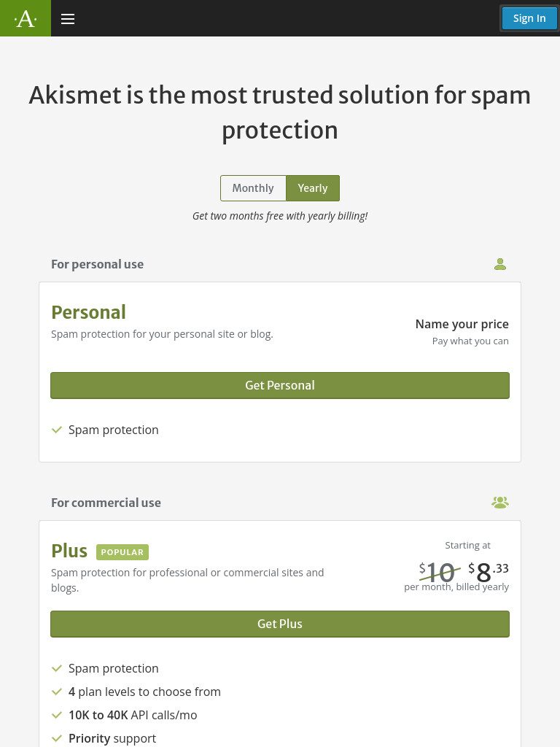Click checkmark next to 4 plan levels
560x747 pixels.
tap(57, 692)
